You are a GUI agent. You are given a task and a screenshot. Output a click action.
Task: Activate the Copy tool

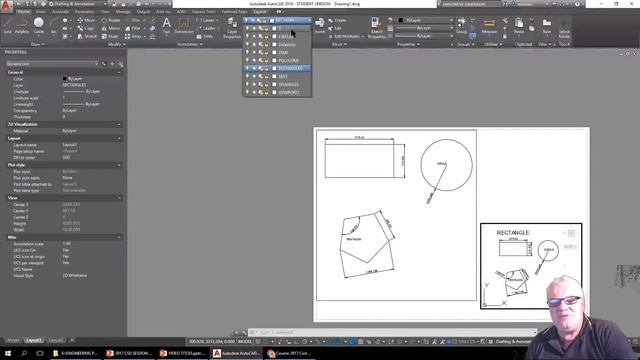[85, 28]
